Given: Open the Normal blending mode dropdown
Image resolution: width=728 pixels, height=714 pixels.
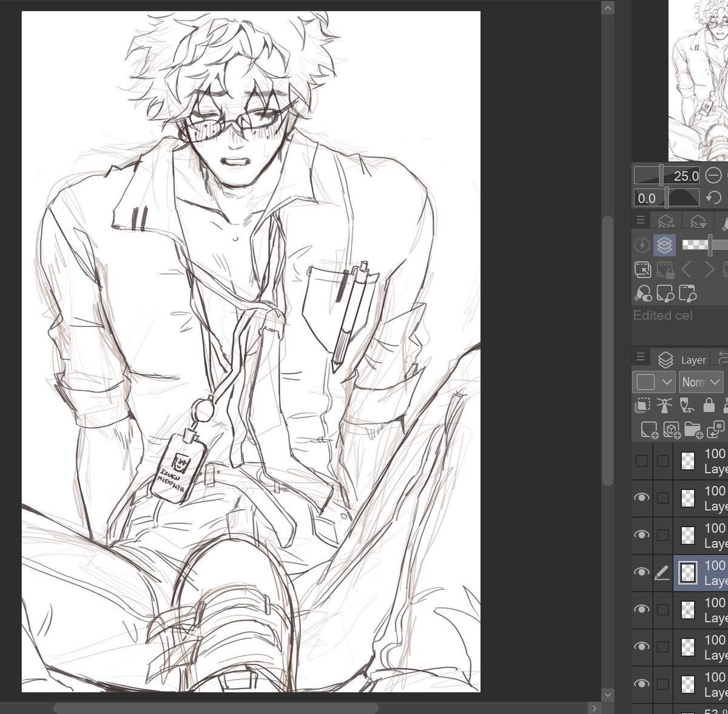Looking at the screenshot, I should coord(701,382).
